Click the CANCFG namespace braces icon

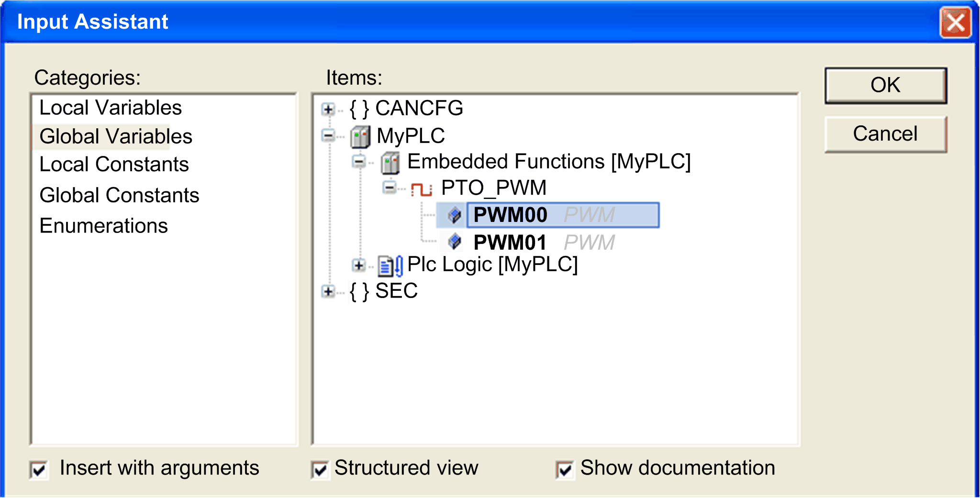pyautogui.click(x=359, y=109)
